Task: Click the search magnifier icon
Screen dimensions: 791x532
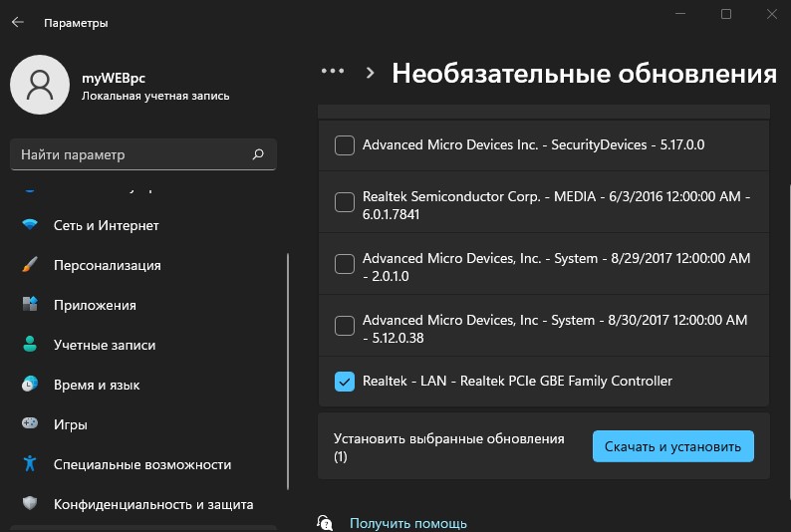Action: (258, 154)
